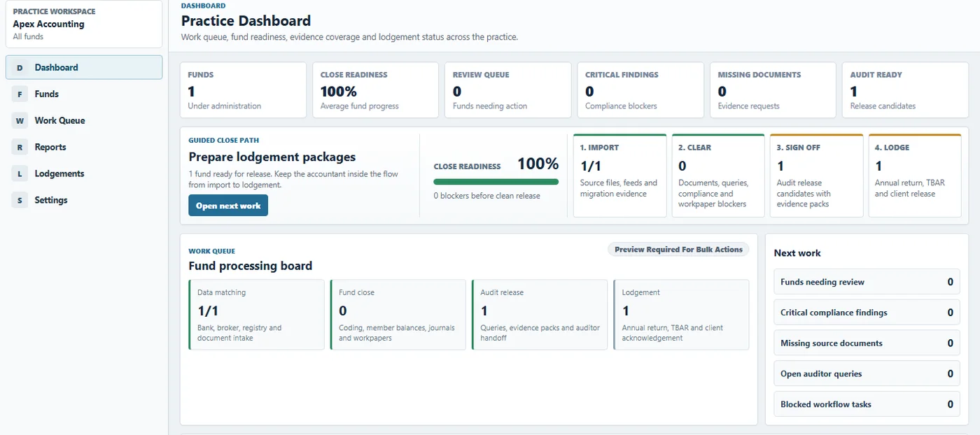Open the Lodgement board card

[x=681, y=315]
